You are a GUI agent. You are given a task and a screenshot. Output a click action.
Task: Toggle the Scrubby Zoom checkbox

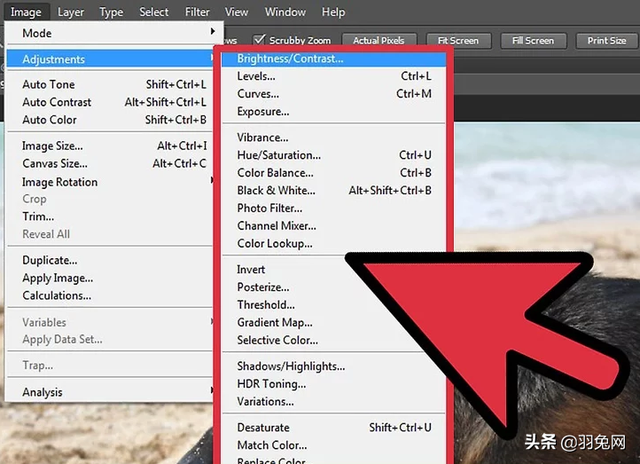coord(259,40)
